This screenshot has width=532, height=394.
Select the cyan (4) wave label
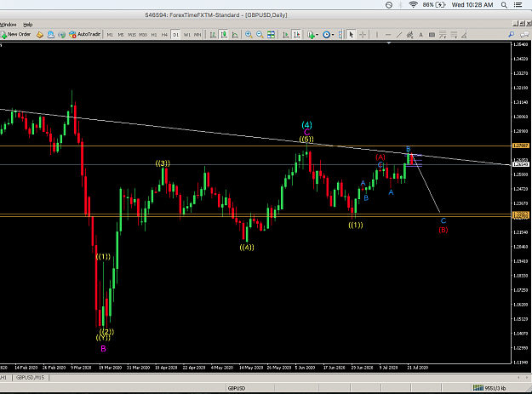(306, 125)
